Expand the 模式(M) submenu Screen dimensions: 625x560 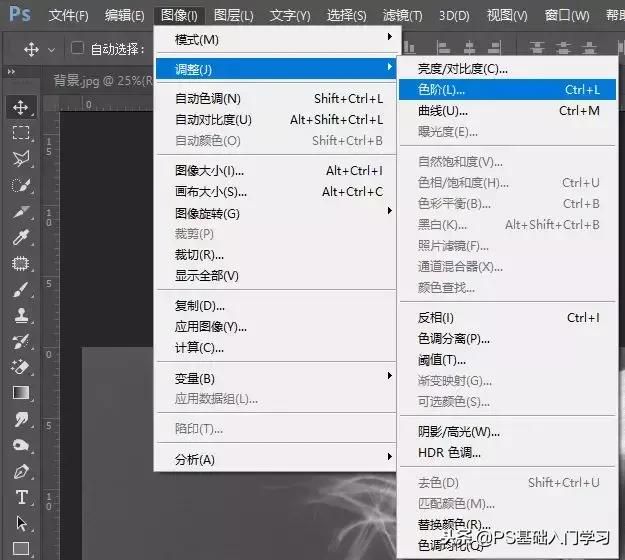coord(275,39)
